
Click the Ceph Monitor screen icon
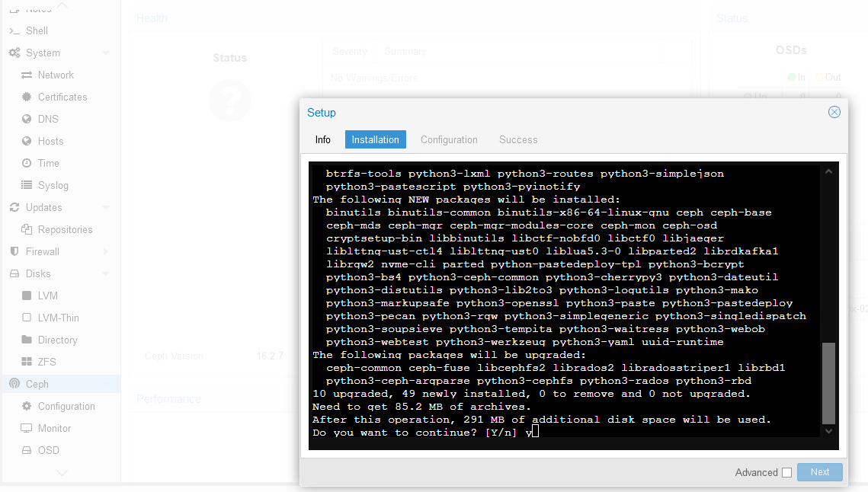pyautogui.click(x=27, y=429)
